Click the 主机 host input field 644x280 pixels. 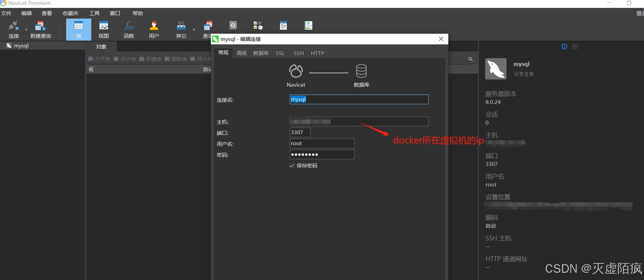click(x=359, y=121)
